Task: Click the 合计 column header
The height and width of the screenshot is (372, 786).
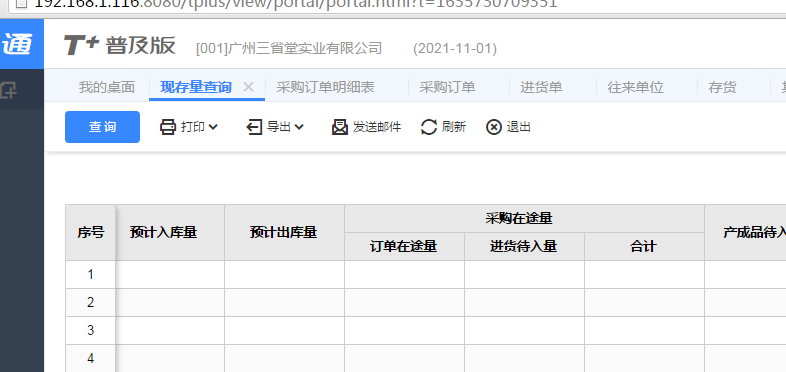Action: pyautogui.click(x=644, y=247)
